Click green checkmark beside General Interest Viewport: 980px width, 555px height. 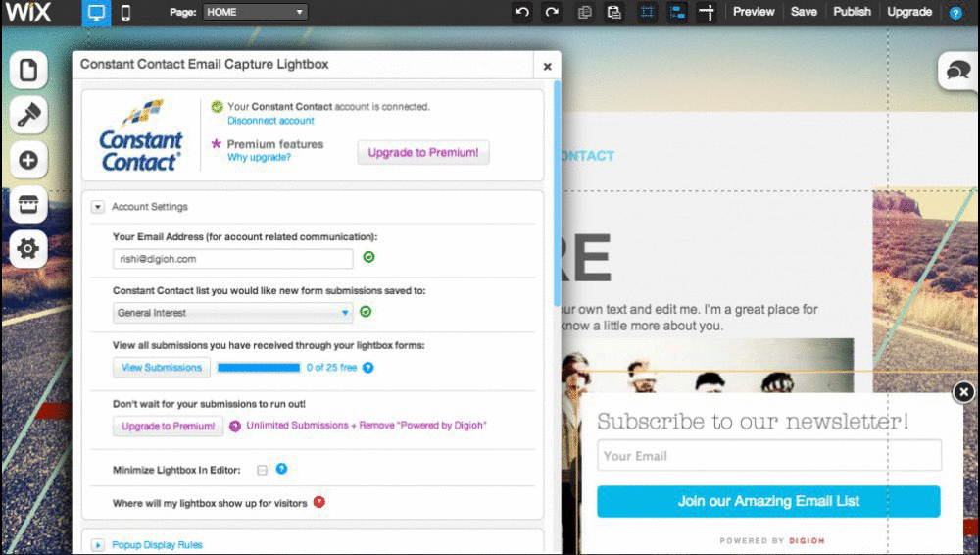coord(366,311)
